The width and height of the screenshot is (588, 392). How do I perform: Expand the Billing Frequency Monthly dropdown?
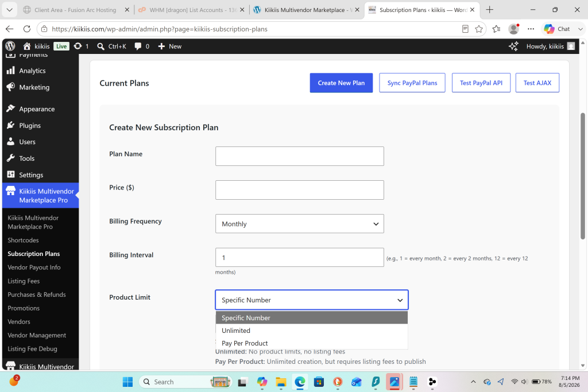(300, 224)
